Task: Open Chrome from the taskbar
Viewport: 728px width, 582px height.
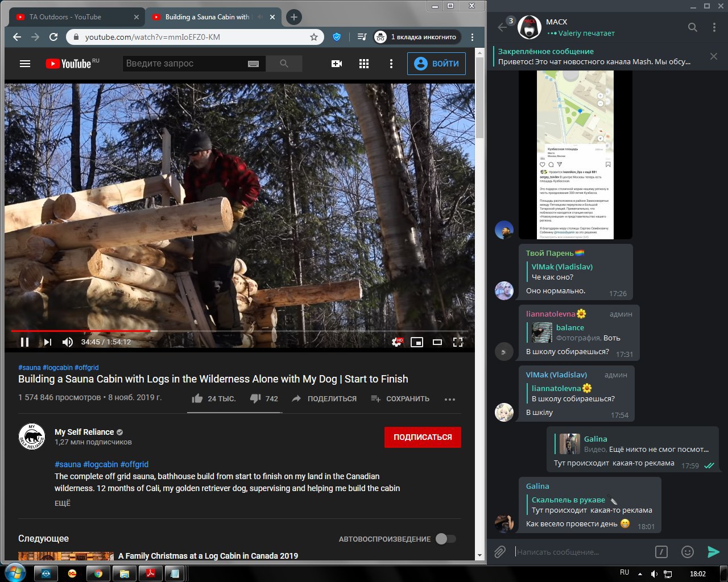Action: (98, 573)
